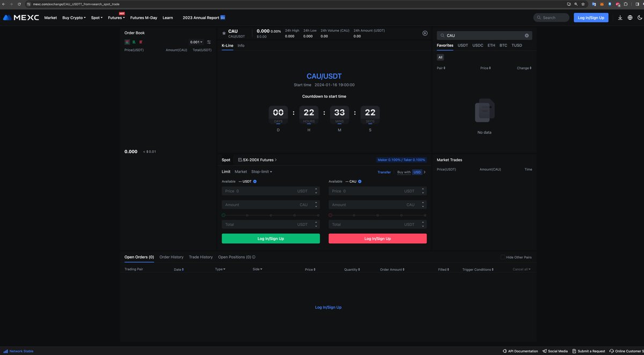Show both buy and sell orders in Order Book
Screen dimensions: 644x355
(127, 41)
